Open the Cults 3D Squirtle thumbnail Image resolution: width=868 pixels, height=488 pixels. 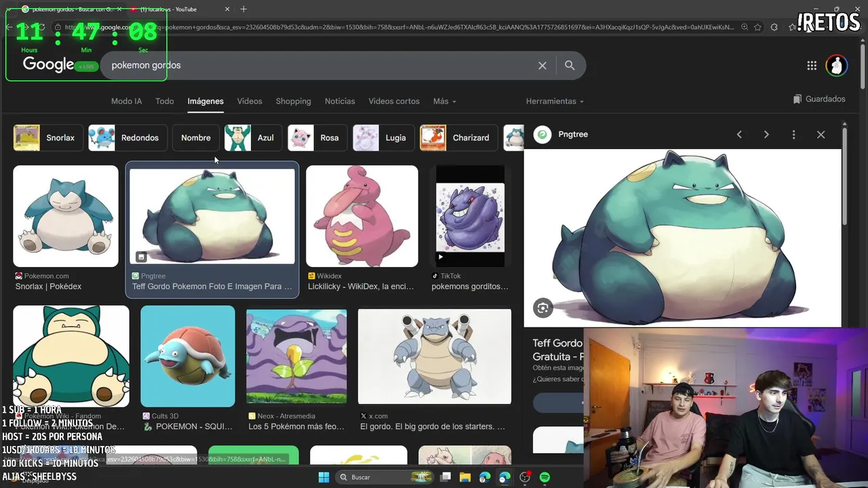(x=188, y=357)
